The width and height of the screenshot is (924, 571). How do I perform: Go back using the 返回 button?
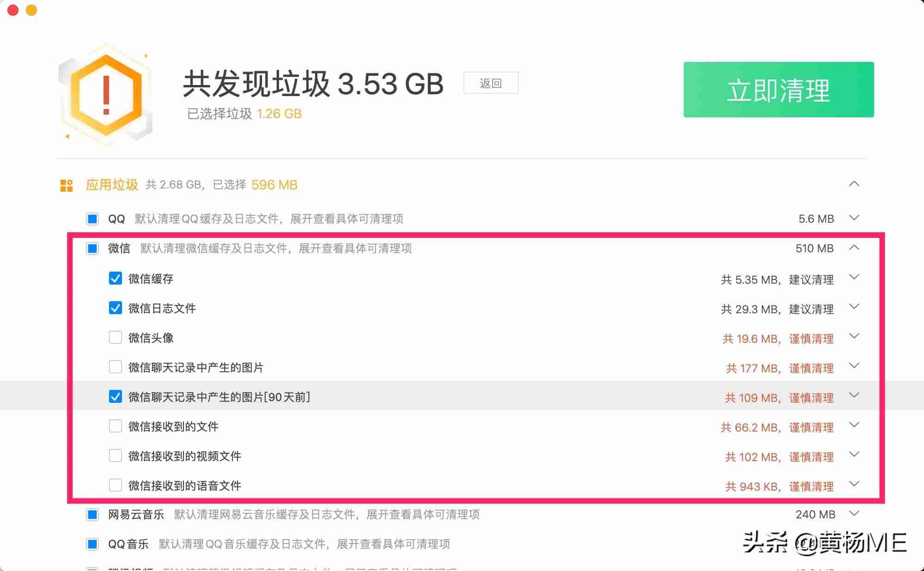pos(491,83)
